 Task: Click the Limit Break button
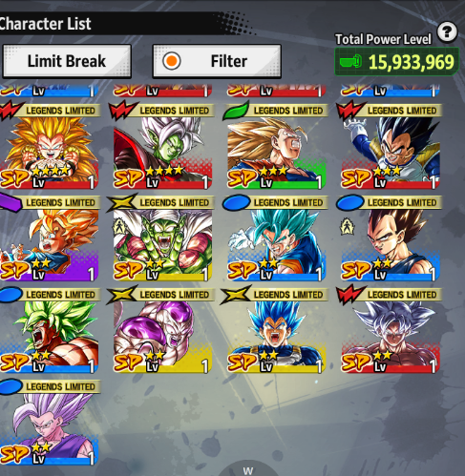(67, 61)
